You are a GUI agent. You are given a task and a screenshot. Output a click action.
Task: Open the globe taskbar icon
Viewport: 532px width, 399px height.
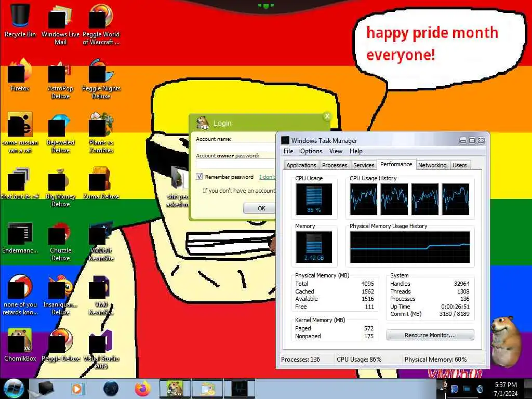(x=111, y=389)
